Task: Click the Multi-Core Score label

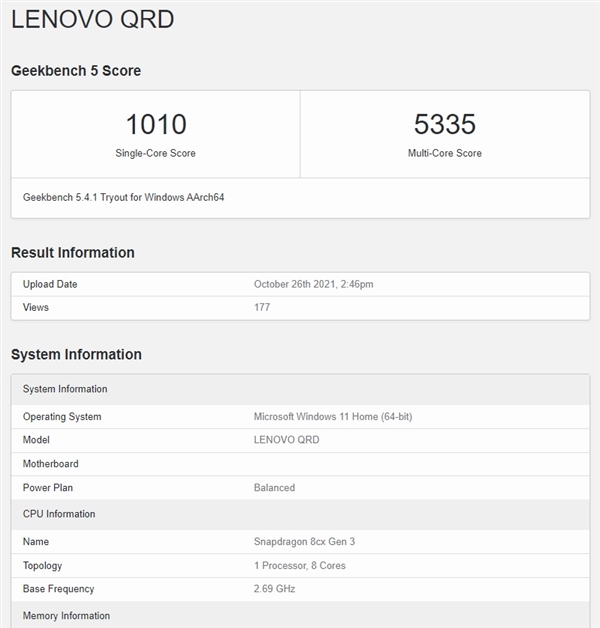Action: [x=444, y=153]
